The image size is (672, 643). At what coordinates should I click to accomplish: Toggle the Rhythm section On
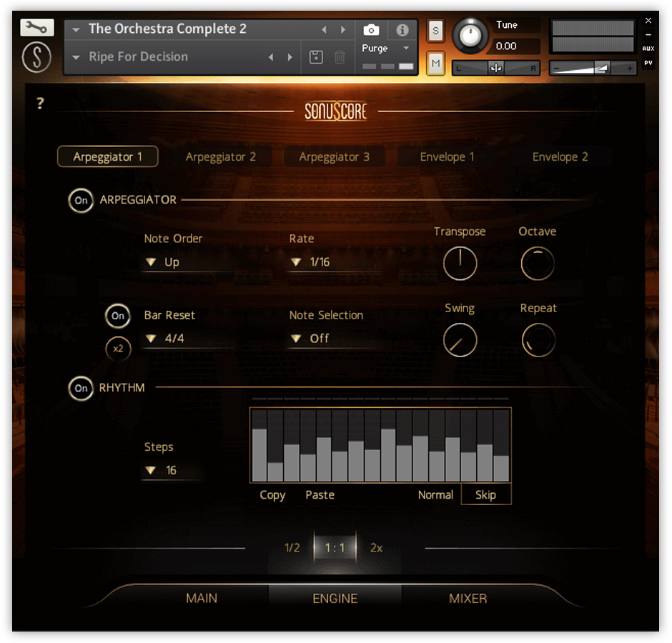(81, 388)
